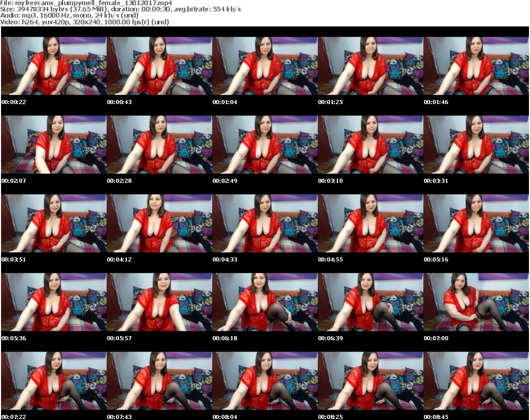Select the thumbnail frame at 00:05:36
Viewport: 530px width, 420px height.
click(x=54, y=302)
